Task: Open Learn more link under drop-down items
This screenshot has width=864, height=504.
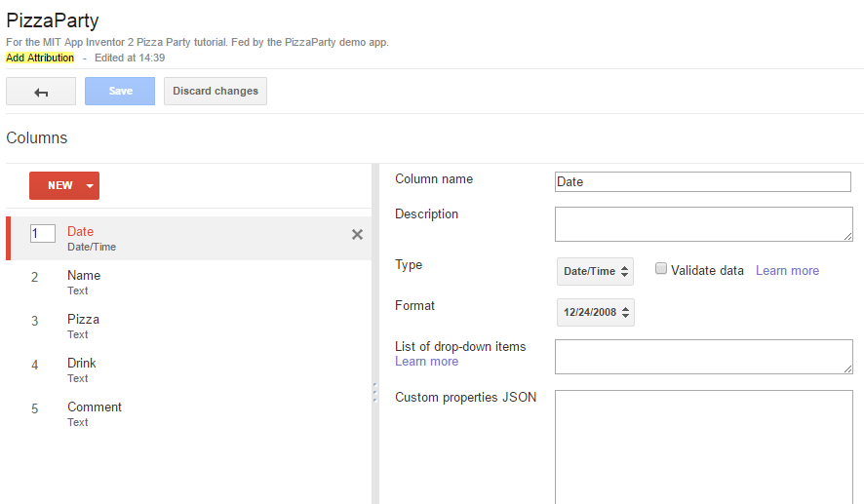Action: 426,362
